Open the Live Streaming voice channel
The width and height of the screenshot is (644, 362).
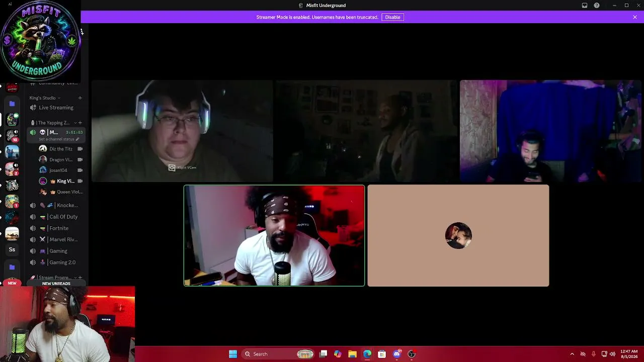(56, 108)
